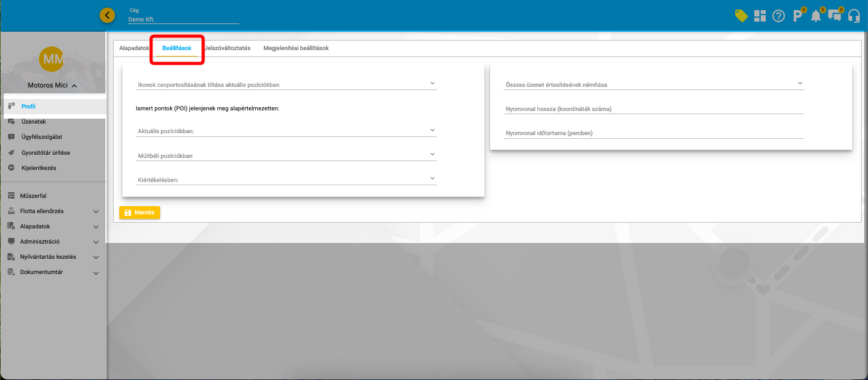Switch to Megjelenítési beállítások tab
868x380 pixels.
coord(296,48)
